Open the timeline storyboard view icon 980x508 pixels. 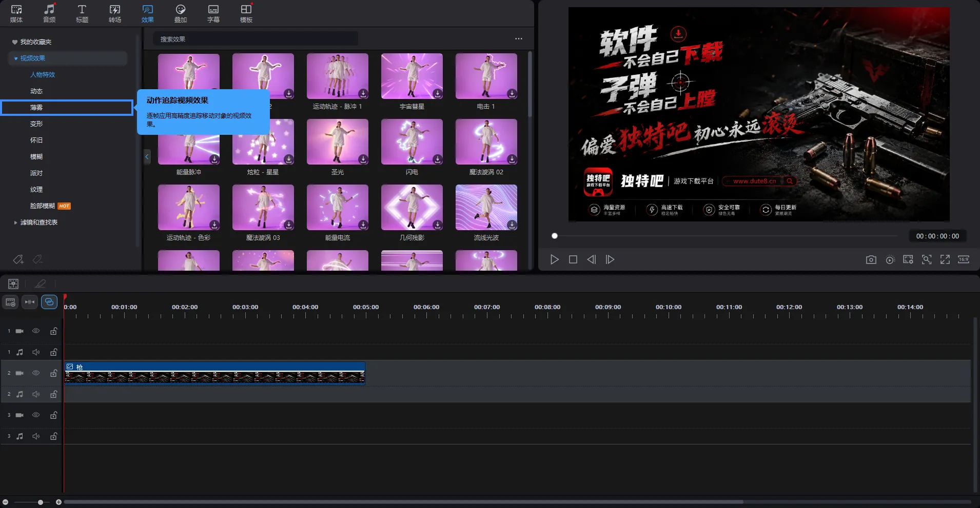coord(13,283)
